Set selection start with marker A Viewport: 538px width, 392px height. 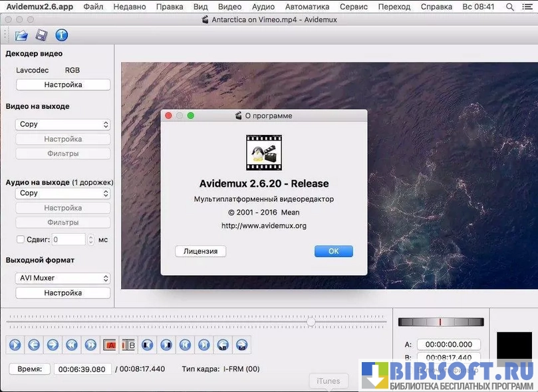click(x=110, y=345)
